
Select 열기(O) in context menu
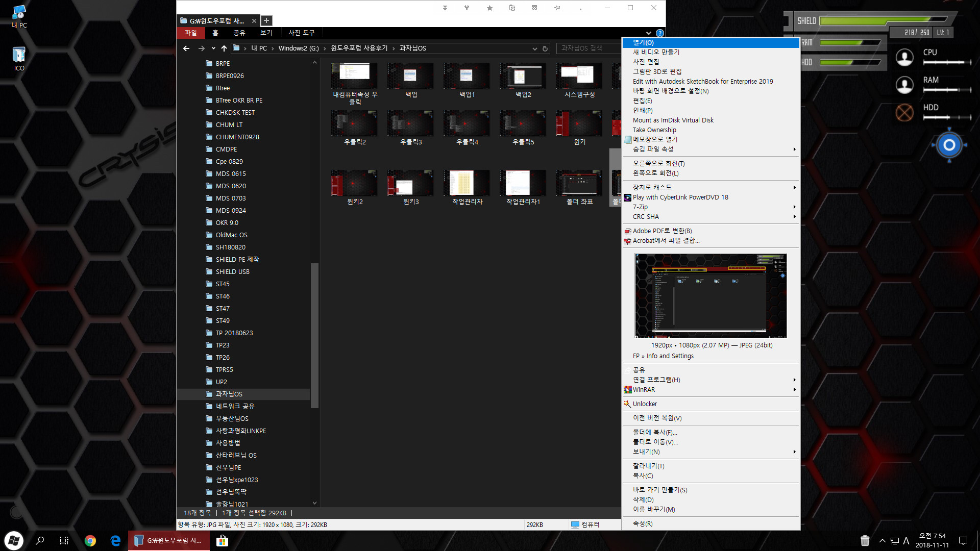[710, 42]
